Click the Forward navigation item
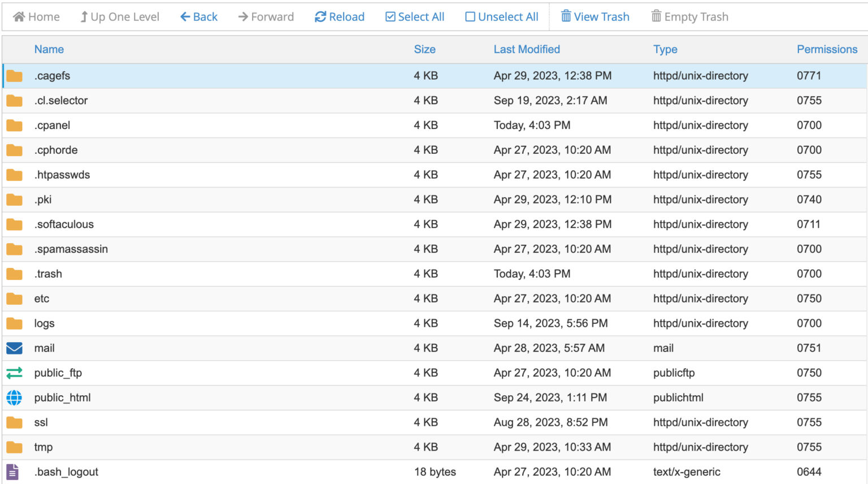868x484 pixels. (x=266, y=16)
